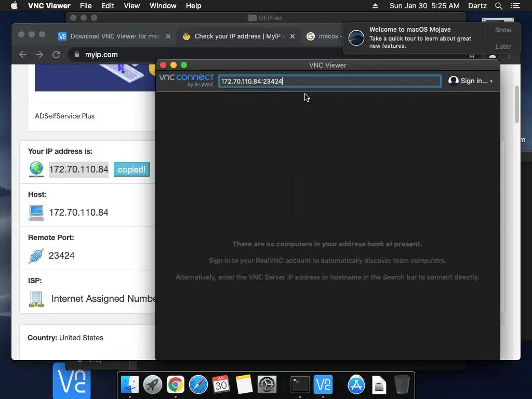Open the Edit menu

(108, 6)
